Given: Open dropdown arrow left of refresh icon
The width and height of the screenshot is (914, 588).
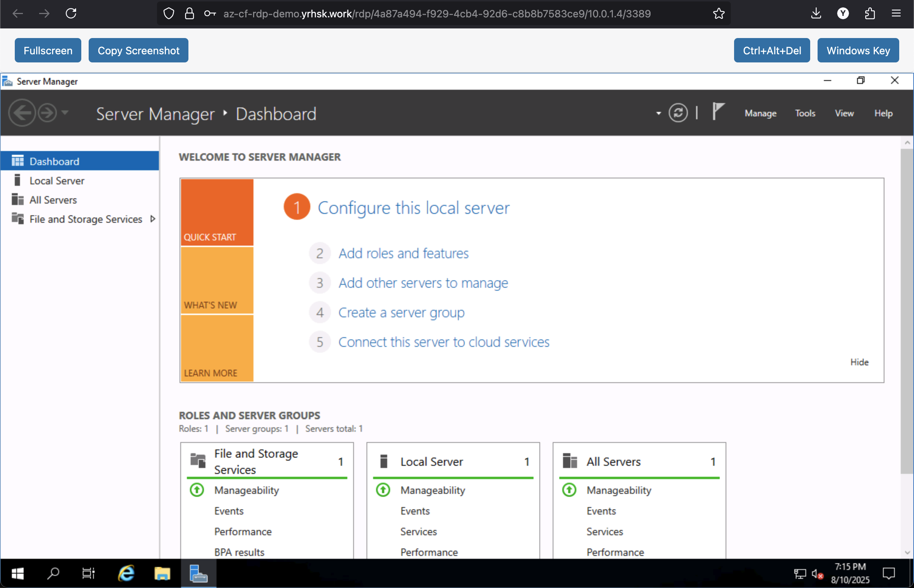Looking at the screenshot, I should point(658,113).
